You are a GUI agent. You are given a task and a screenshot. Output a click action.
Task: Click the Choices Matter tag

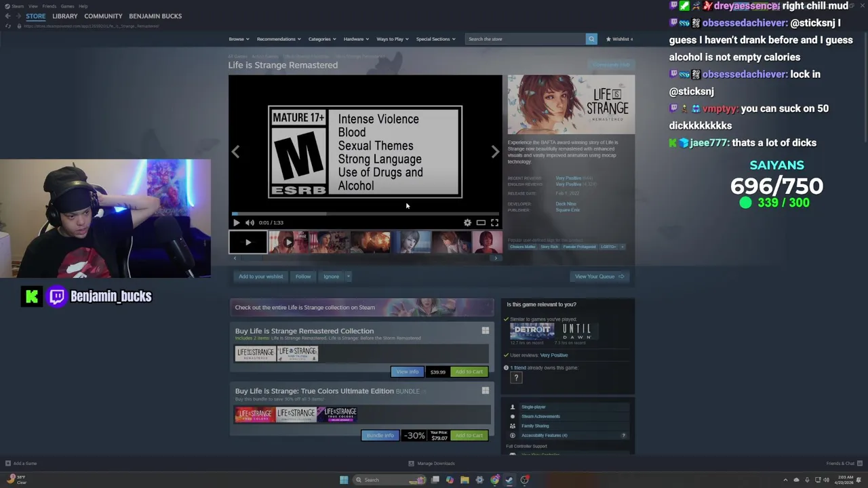(523, 247)
